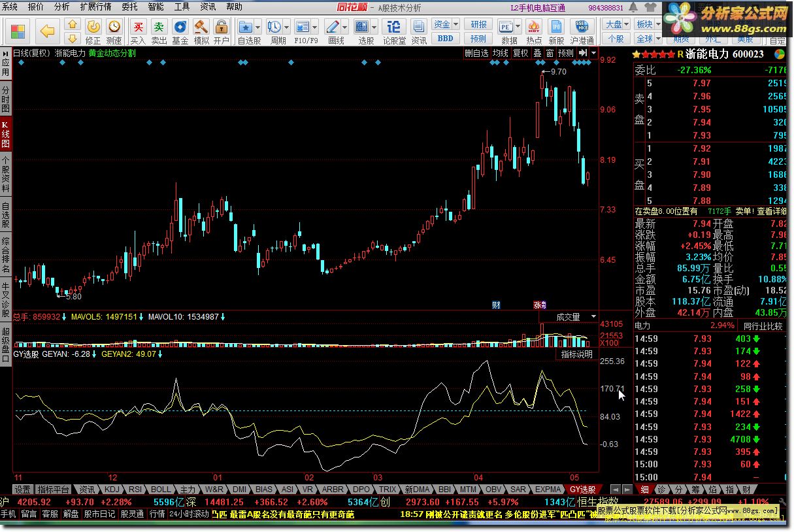
Task: Switch to the BOLL indicator tab
Action: coord(160,490)
